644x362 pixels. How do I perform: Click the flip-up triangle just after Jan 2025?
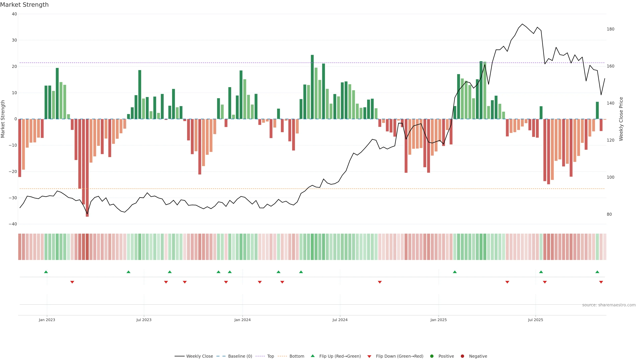455,272
